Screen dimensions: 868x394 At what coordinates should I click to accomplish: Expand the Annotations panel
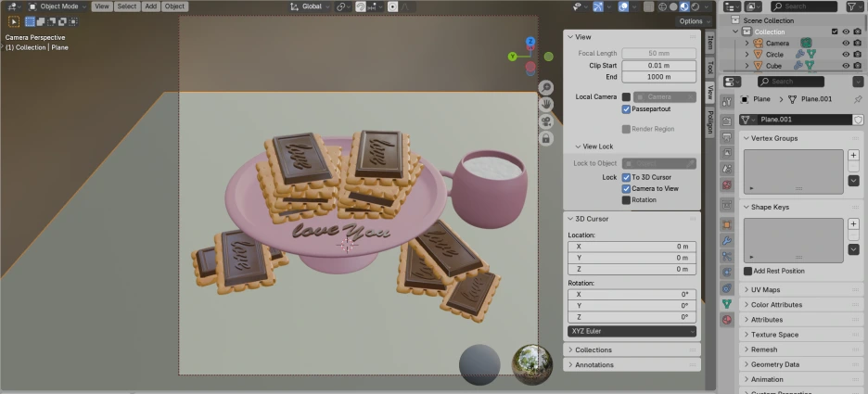coord(632,364)
